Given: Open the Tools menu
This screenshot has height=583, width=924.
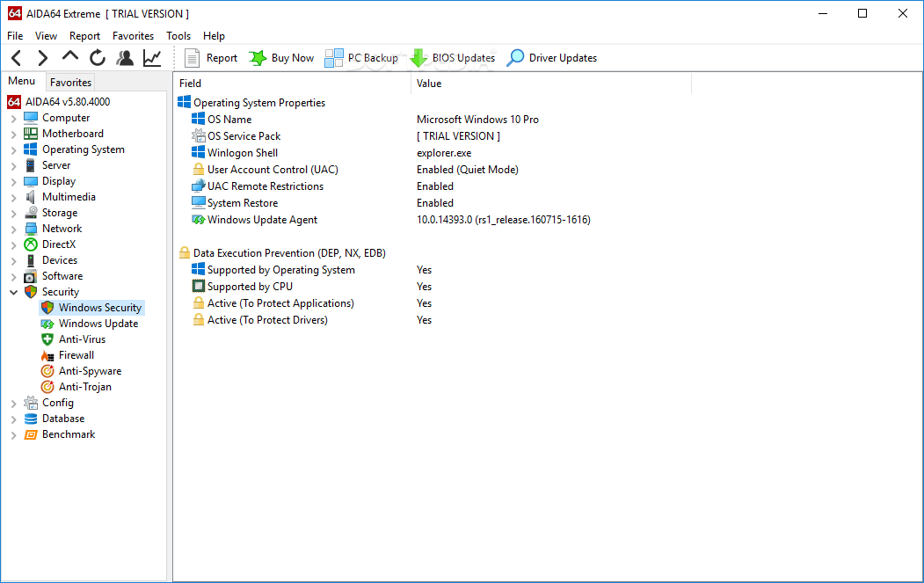Looking at the screenshot, I should tap(178, 36).
